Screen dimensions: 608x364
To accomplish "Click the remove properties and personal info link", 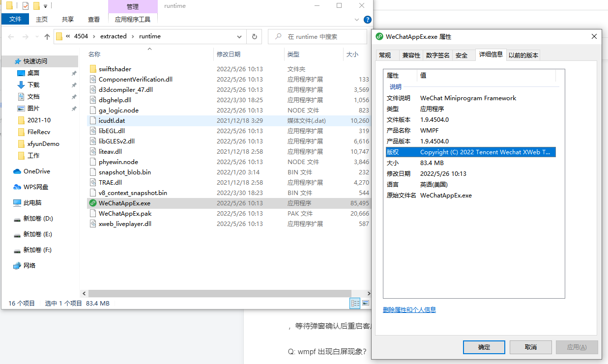I will click(x=409, y=309).
